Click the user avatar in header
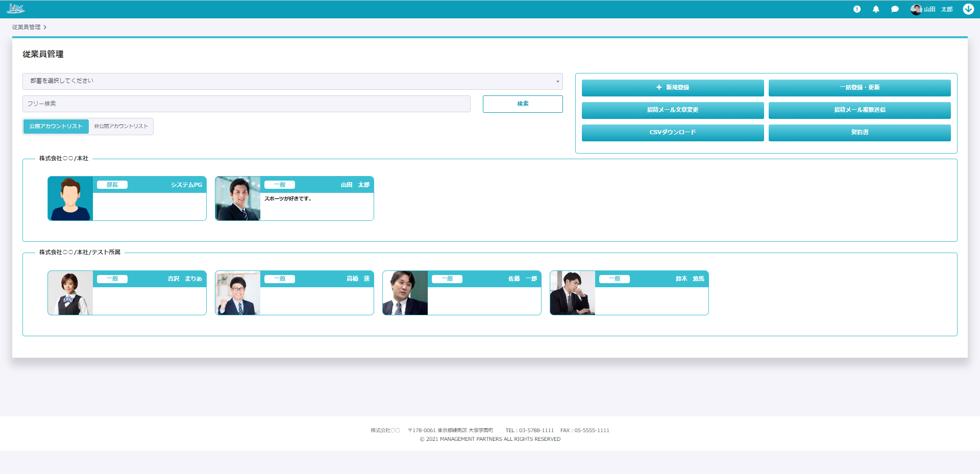980x474 pixels. tap(916, 9)
